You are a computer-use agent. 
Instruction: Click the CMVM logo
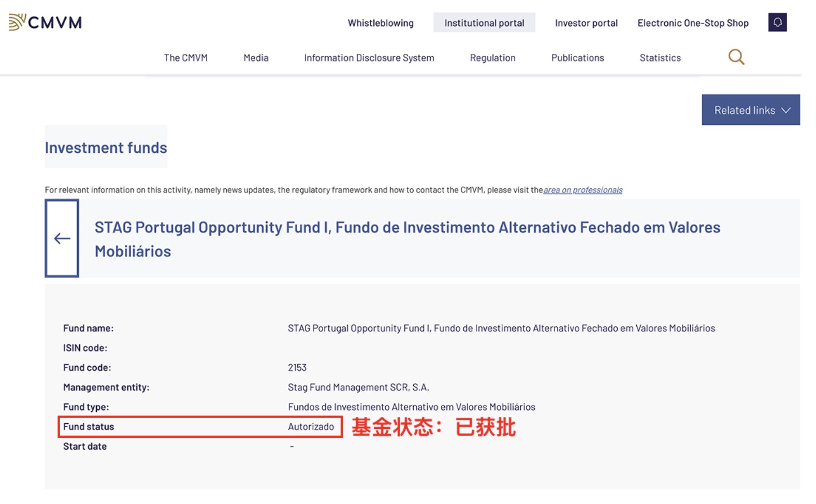click(x=46, y=22)
